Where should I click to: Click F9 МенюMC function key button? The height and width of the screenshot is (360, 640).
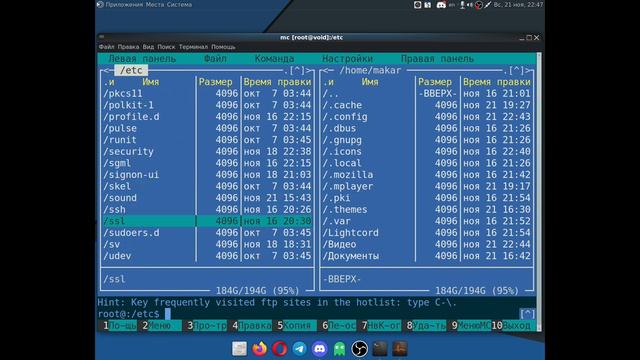pos(469,326)
